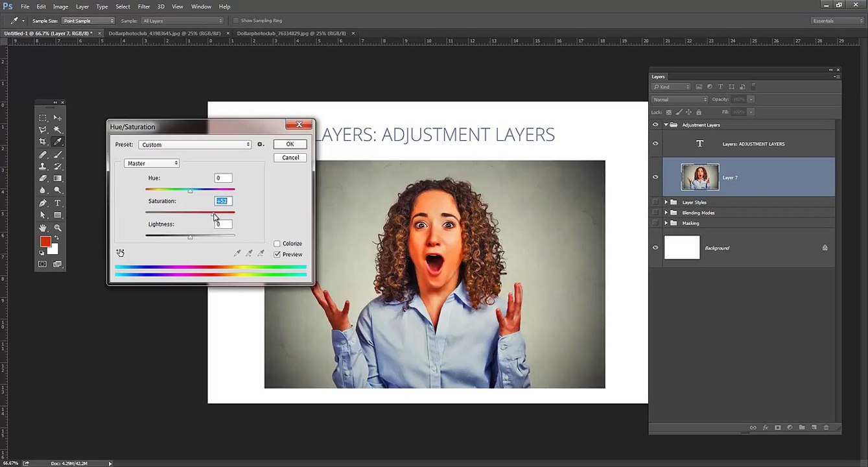Open the Filter menu
Image resolution: width=868 pixels, height=467 pixels.
pyautogui.click(x=144, y=6)
